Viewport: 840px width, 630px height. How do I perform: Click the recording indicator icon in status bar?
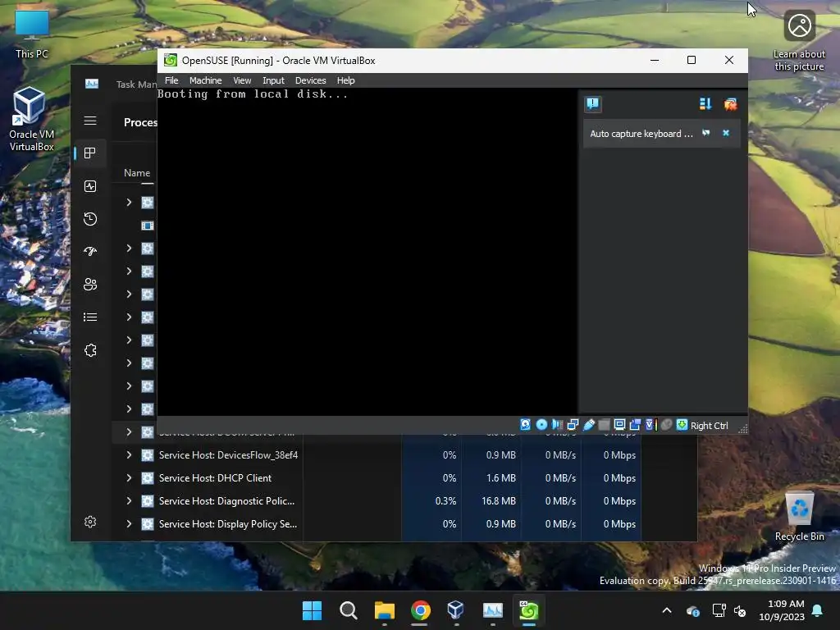pos(635,425)
